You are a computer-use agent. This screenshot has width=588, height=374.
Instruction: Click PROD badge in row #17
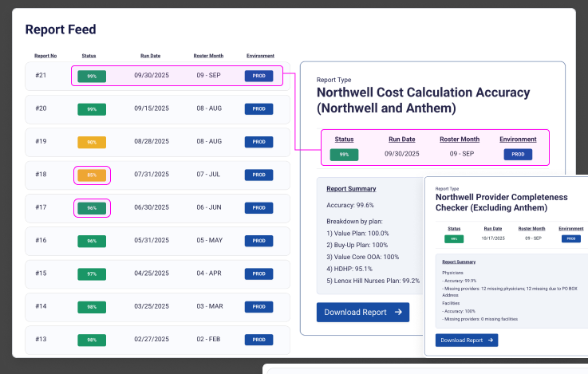tap(258, 207)
